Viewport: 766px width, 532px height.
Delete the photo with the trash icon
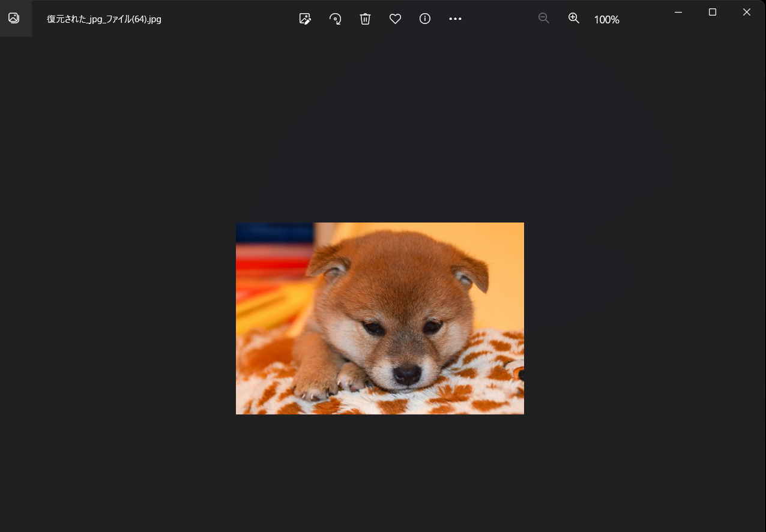click(x=365, y=19)
